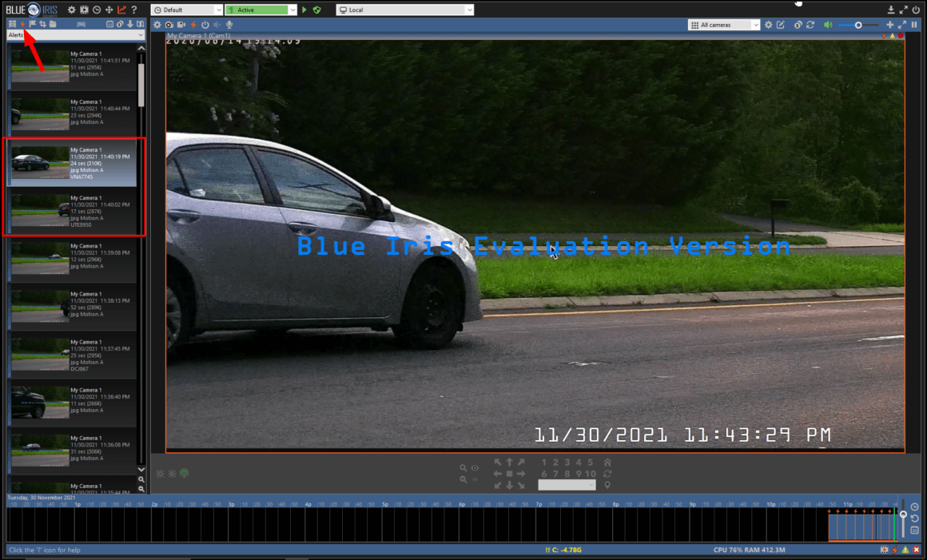Adjust the timeline zoom vertical slider
927x560 pixels.
tap(903, 518)
